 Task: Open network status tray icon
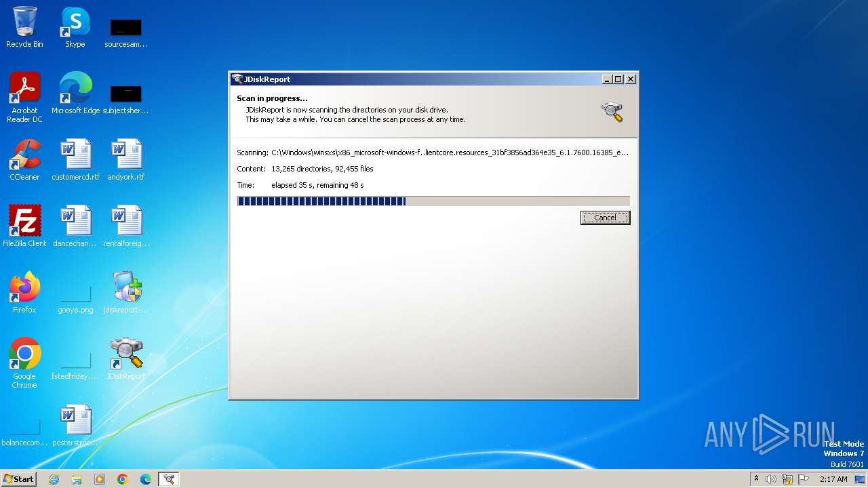787,479
